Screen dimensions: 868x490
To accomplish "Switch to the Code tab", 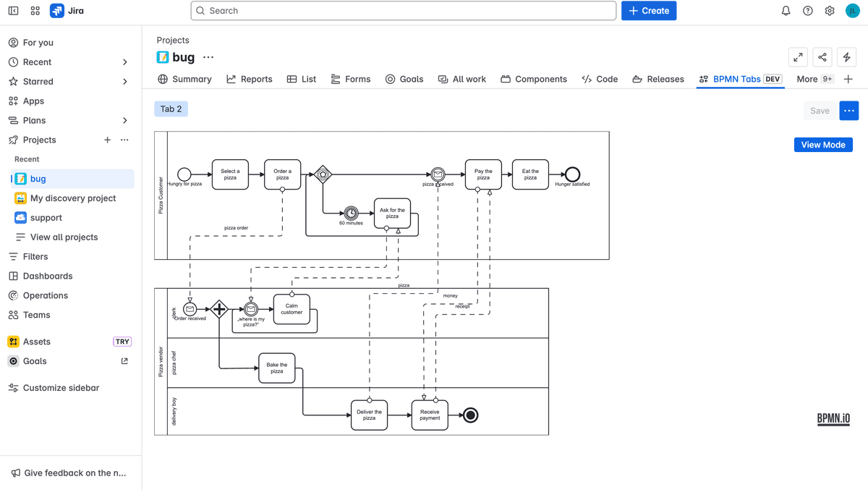I will click(x=600, y=79).
